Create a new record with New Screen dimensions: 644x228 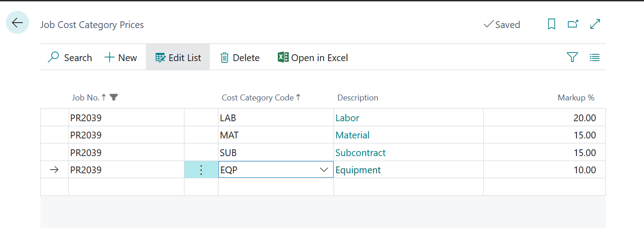coord(121,57)
